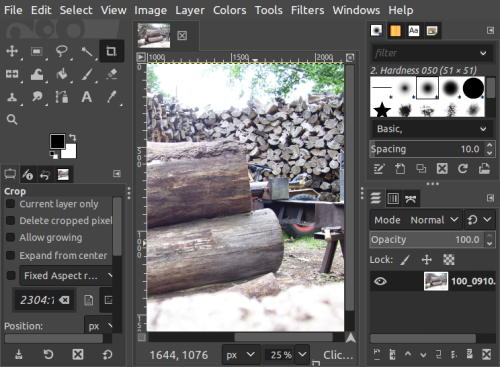Adjust the layer Opacity slider
Screen dimensions: 500x367
coord(427,240)
